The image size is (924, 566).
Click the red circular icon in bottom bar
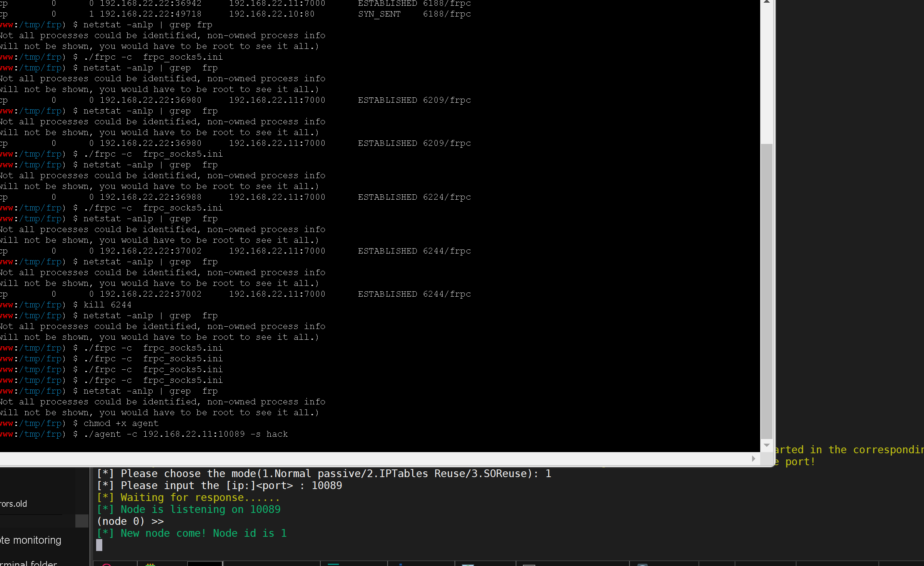pos(107,564)
